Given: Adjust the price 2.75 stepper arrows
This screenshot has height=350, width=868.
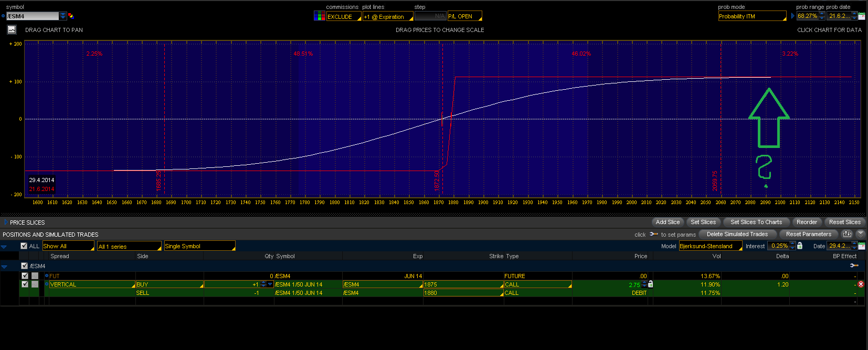Looking at the screenshot, I should (x=644, y=284).
